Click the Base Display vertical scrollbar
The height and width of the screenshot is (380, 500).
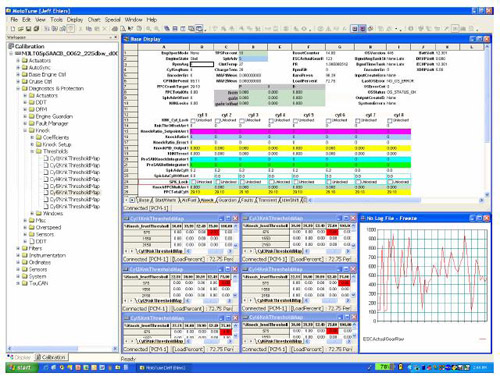click(487, 120)
